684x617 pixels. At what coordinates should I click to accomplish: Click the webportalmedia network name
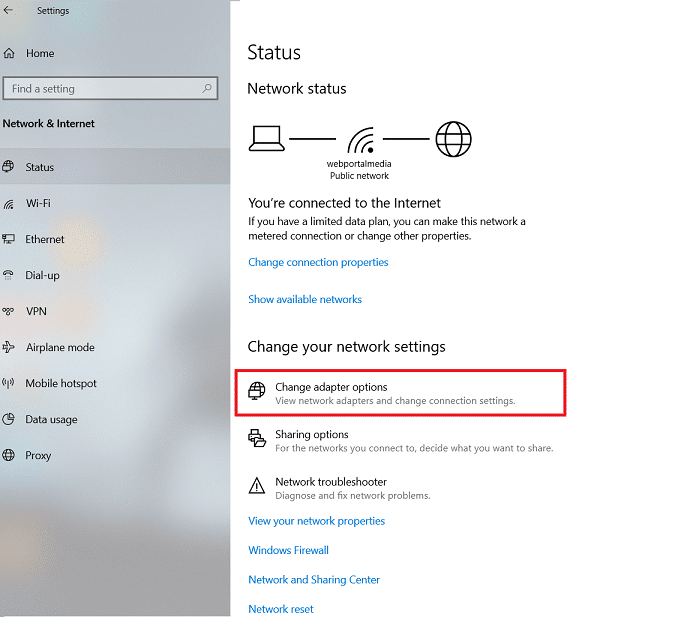click(x=359, y=164)
